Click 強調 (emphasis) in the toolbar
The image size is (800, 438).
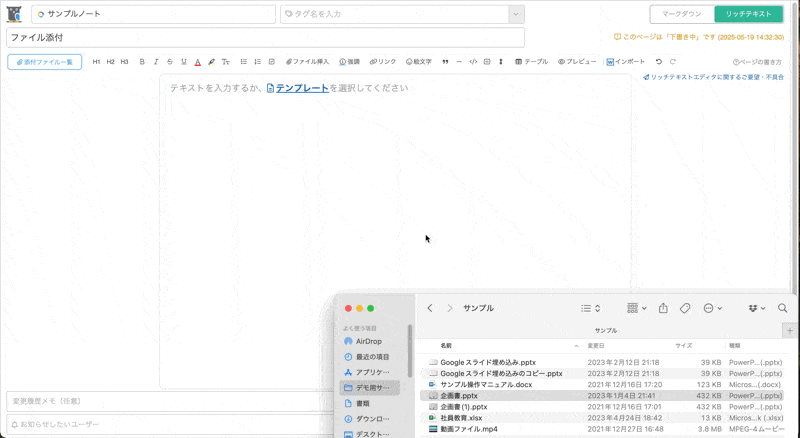point(349,62)
